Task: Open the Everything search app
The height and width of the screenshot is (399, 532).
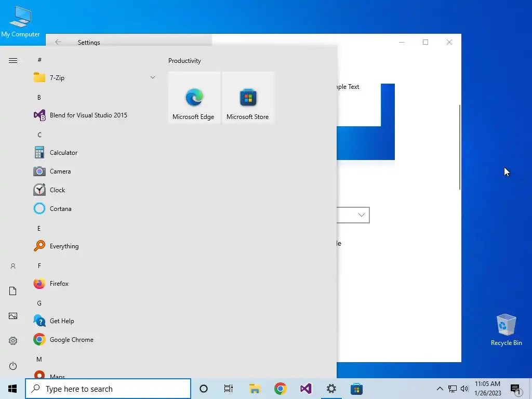Action: [95, 246]
